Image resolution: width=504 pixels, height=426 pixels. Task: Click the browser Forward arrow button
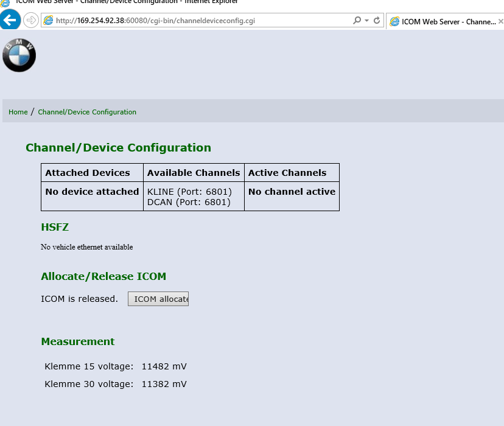pos(31,20)
